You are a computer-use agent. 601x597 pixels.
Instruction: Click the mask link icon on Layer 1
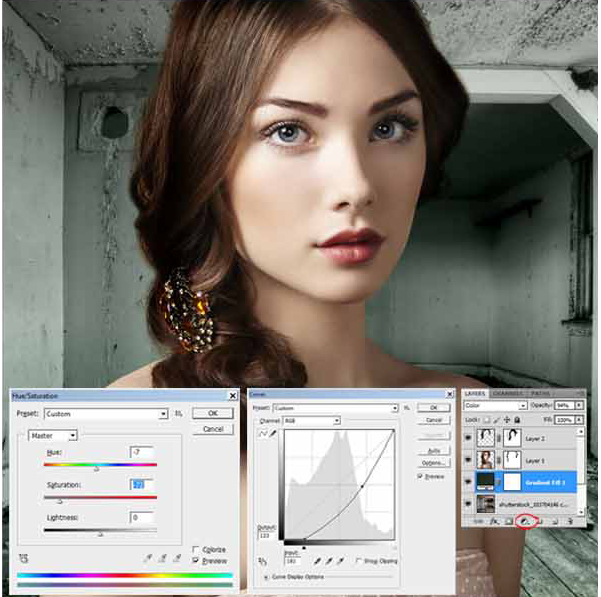click(x=499, y=460)
